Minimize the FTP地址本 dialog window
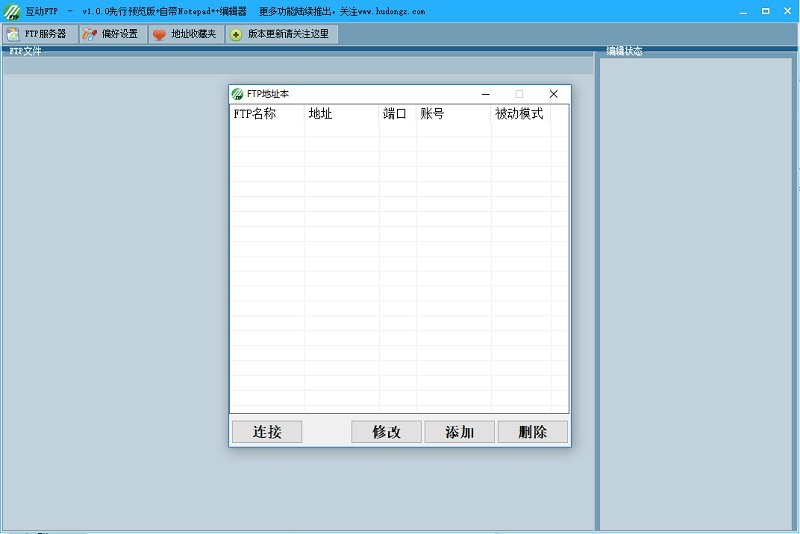 [x=486, y=94]
